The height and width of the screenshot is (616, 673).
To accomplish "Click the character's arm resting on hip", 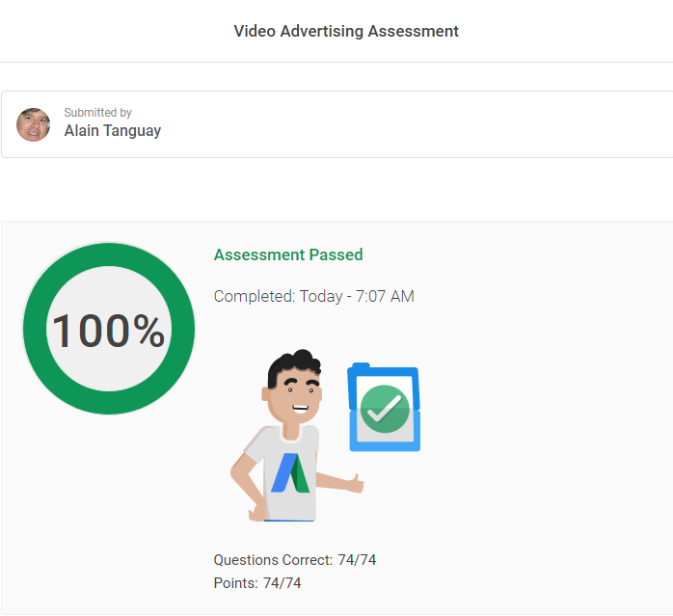I will tap(242, 477).
